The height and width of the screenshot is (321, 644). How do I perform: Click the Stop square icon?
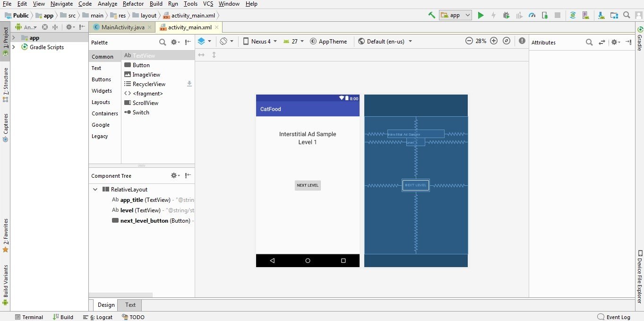pyautogui.click(x=557, y=15)
